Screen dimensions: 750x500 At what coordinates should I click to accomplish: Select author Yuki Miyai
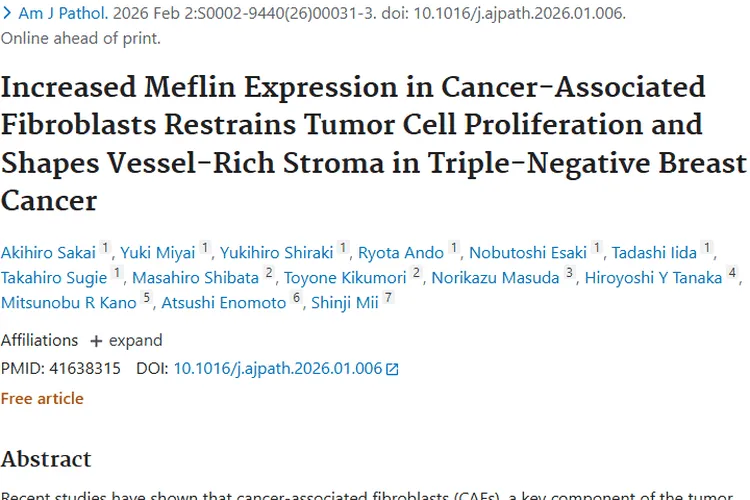(x=157, y=253)
